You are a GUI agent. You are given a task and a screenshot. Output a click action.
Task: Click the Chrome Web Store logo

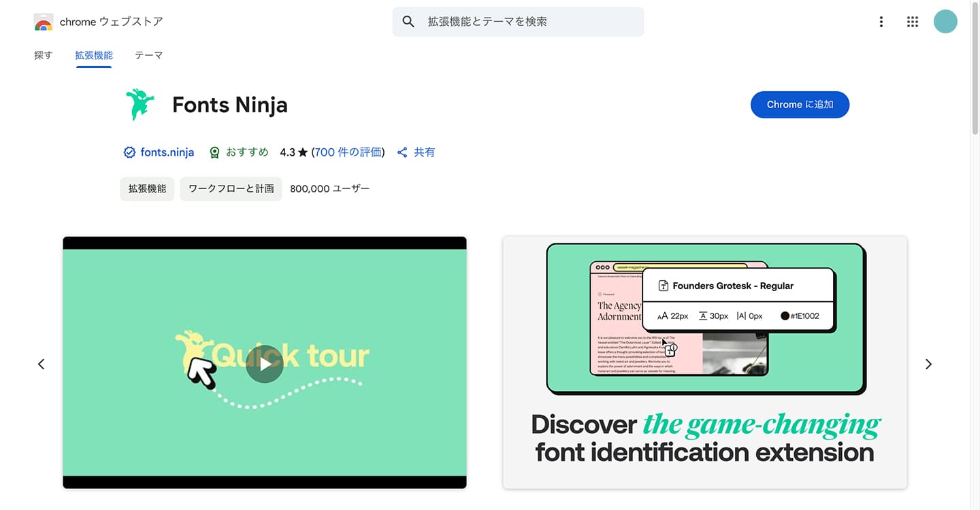pyautogui.click(x=43, y=22)
